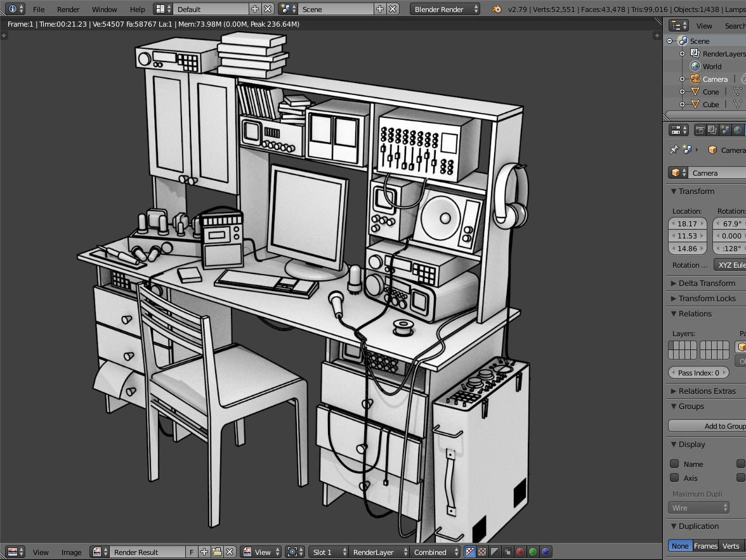
Task: Browse images next to Render Result
Action: click(100, 552)
